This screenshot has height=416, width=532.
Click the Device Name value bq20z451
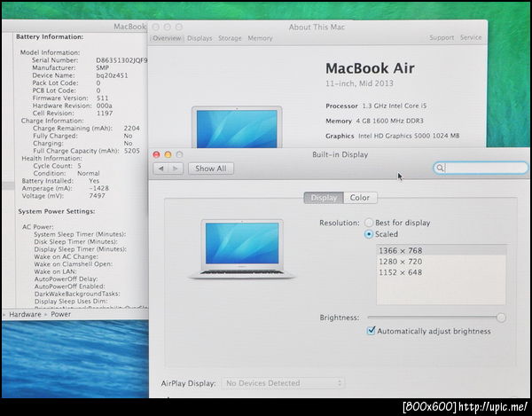[x=112, y=75]
